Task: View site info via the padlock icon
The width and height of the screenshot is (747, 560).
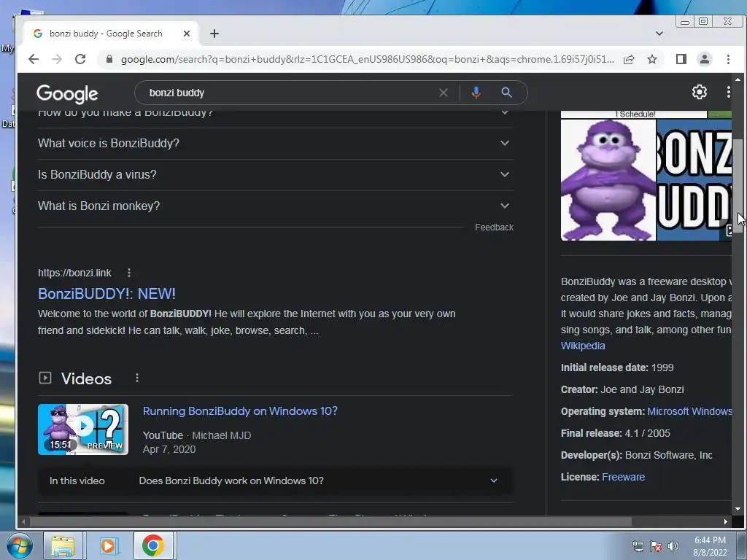Action: pos(109,59)
